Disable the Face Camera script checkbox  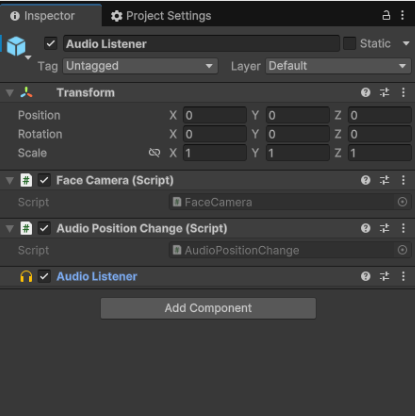coord(44,180)
